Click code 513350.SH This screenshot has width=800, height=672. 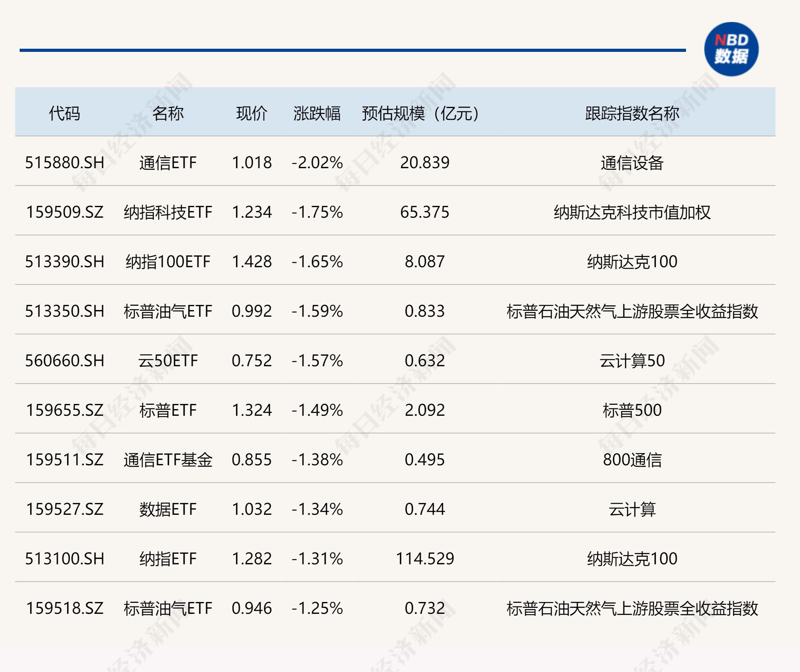(65, 311)
